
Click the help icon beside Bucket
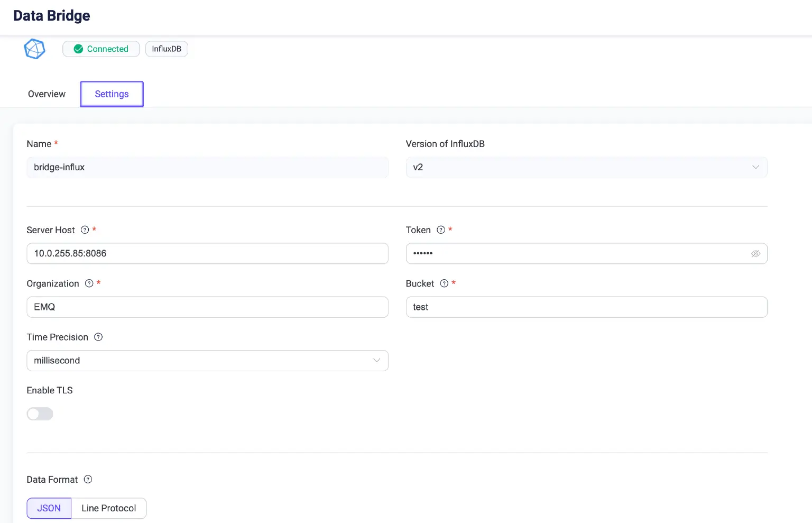(445, 283)
